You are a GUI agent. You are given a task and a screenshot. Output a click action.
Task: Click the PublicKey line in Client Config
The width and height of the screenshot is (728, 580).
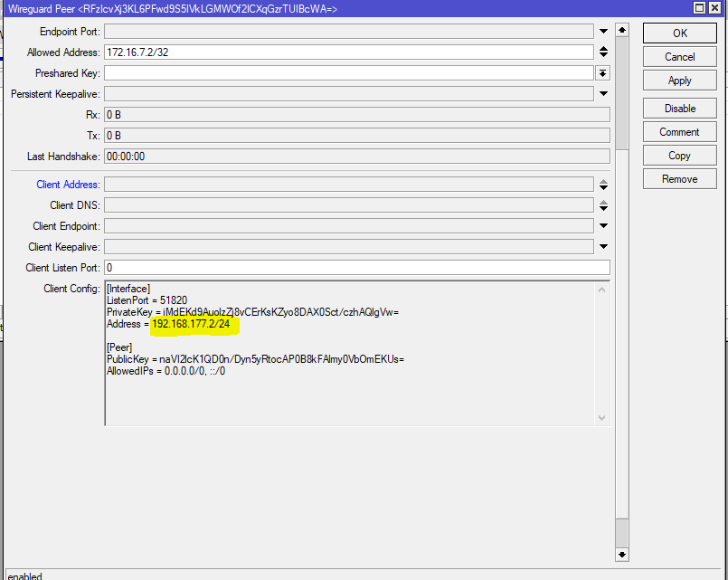tap(255, 359)
